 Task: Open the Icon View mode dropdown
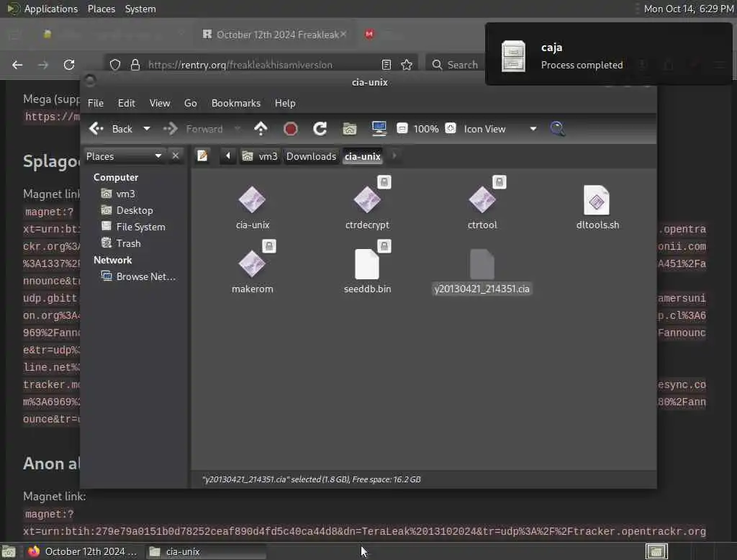[499, 129]
